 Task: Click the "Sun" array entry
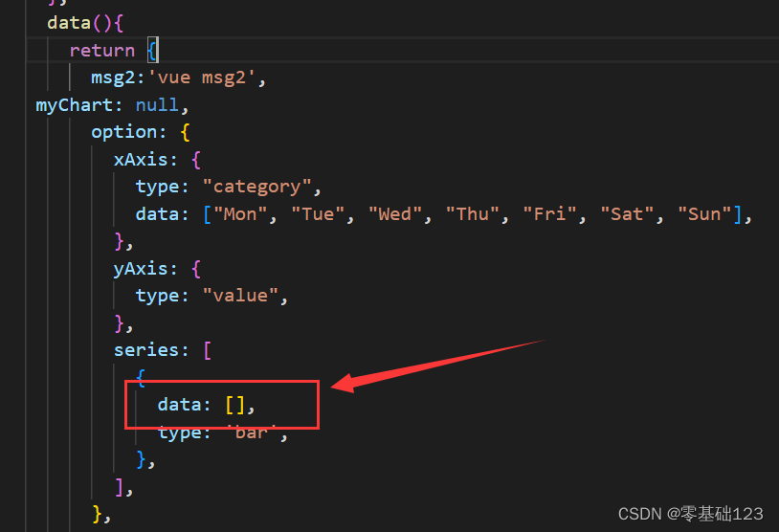click(x=704, y=214)
